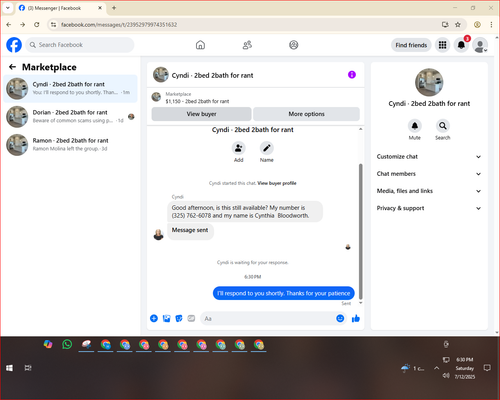500x400 pixels.
Task: Expand the Customize chat section
Action: pos(429,157)
